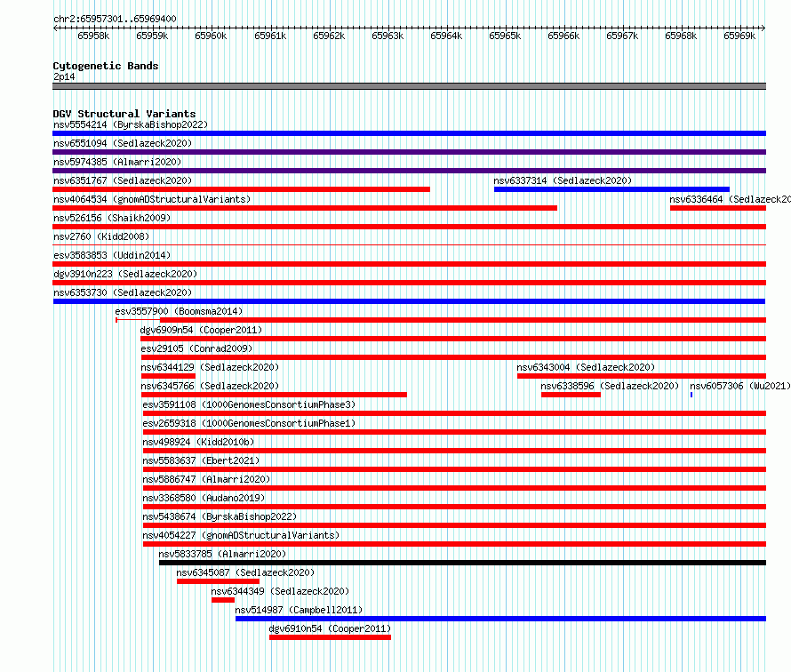Click the blue bar under nsv514987
The width and height of the screenshot is (791, 672).
tap(501, 619)
